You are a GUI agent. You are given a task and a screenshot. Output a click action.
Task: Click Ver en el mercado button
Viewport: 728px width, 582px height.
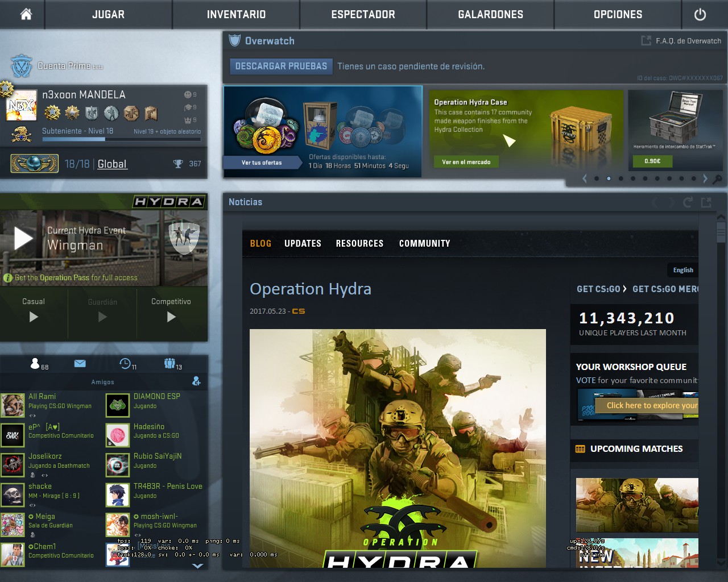[x=466, y=162]
